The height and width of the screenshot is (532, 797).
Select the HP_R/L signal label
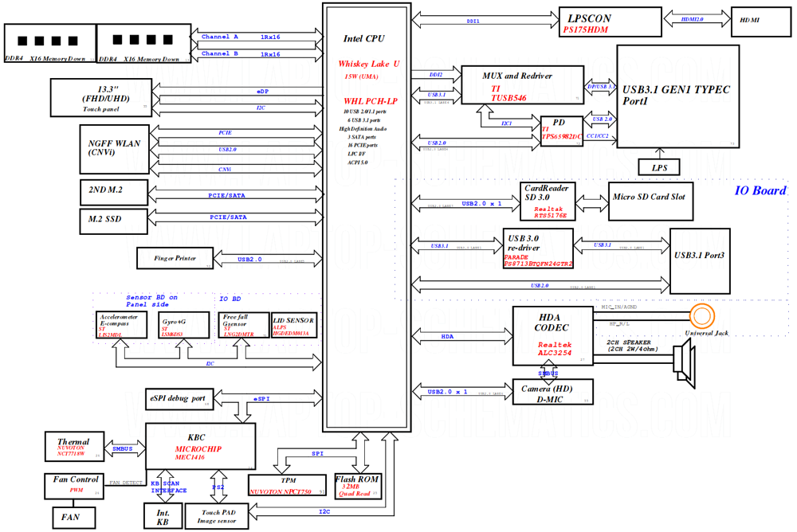(x=619, y=323)
